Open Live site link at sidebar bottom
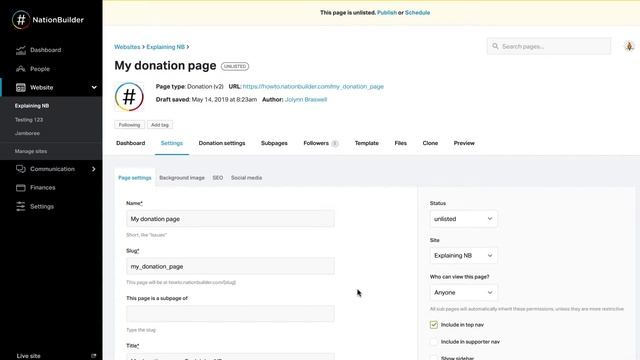Image resolution: width=640 pixels, height=360 pixels. click(29, 356)
